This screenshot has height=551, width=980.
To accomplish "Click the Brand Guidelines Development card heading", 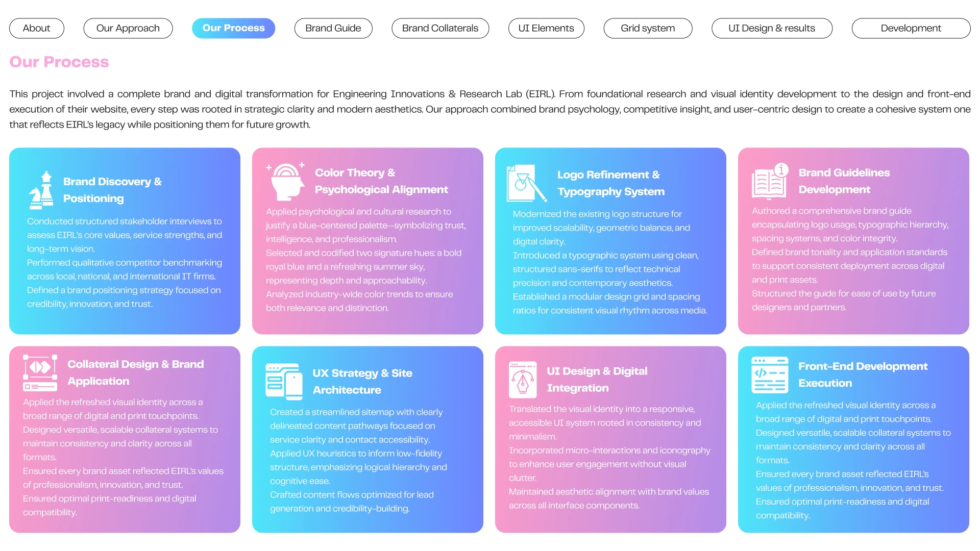I will click(844, 181).
